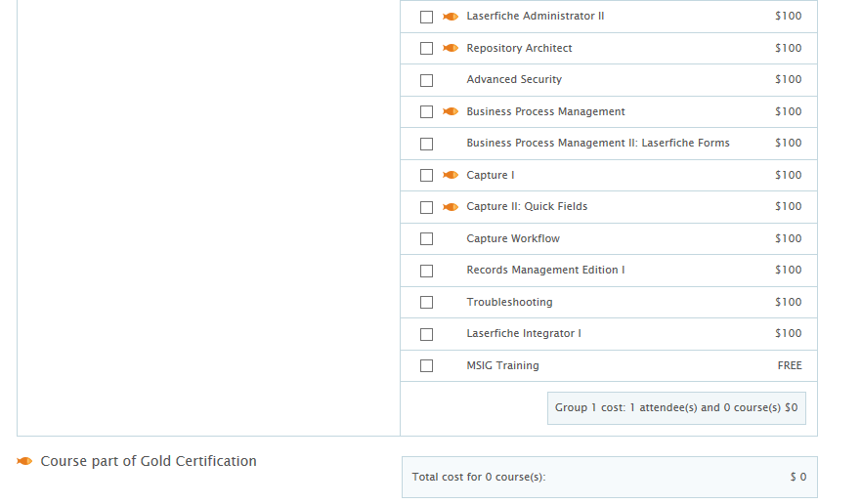Click gold fish icon beside Business Process Management
Screen dimensions: 861x504
[451, 111]
